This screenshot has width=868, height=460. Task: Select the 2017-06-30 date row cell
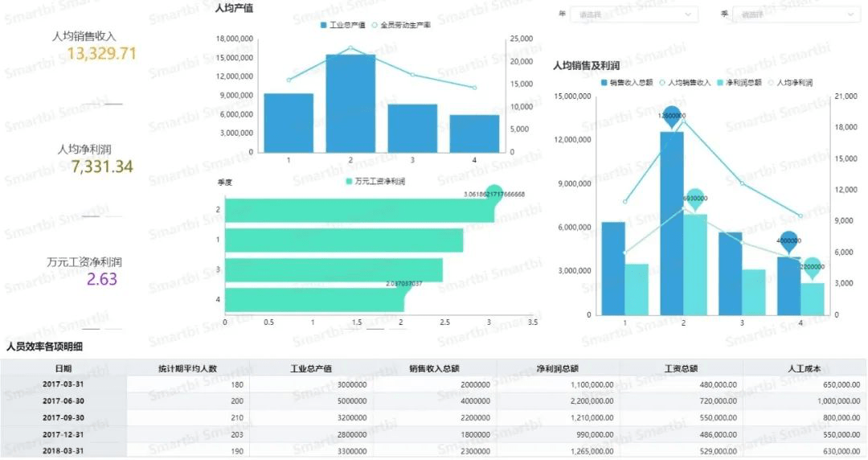(x=63, y=401)
